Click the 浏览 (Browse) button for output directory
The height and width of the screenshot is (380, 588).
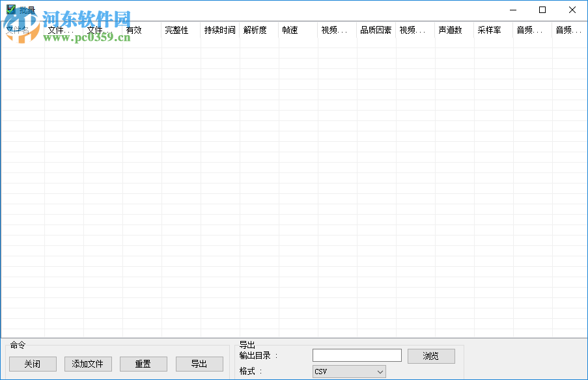pyautogui.click(x=431, y=355)
